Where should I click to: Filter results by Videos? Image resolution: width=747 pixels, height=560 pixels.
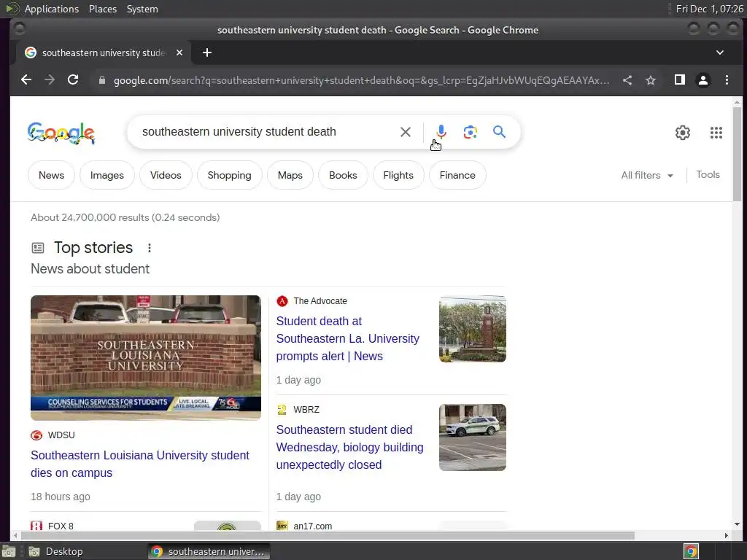[x=166, y=175]
